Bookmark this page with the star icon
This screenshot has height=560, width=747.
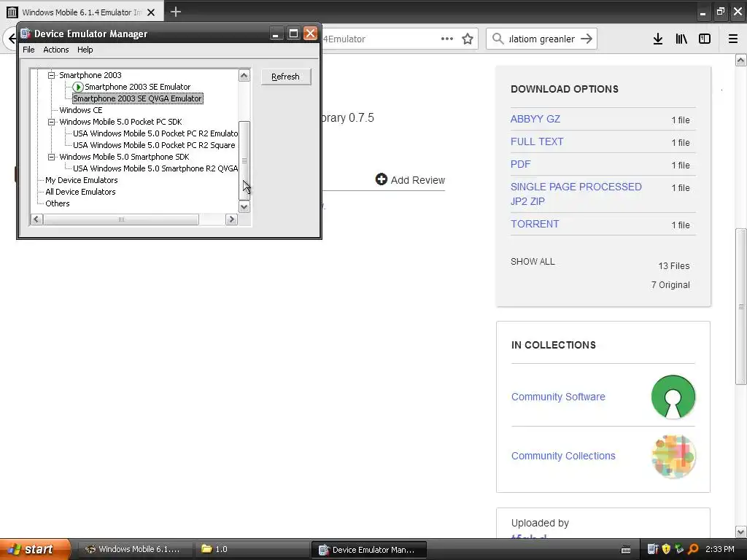pos(468,39)
